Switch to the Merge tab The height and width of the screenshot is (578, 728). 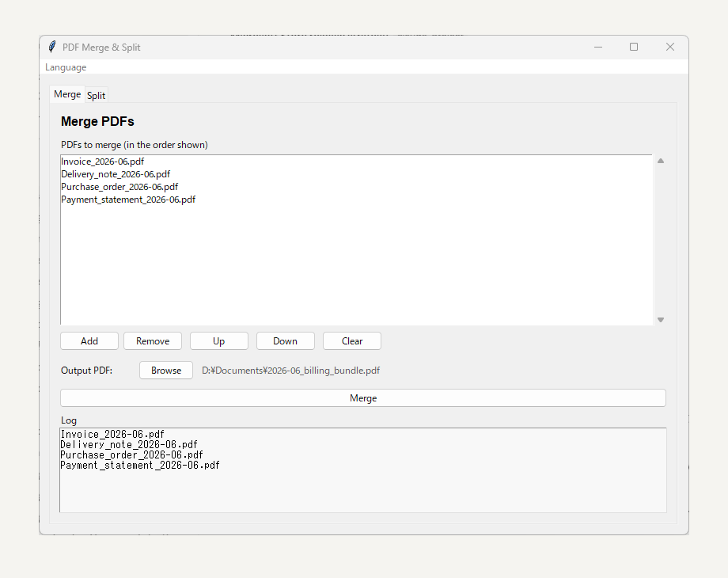[x=67, y=94]
